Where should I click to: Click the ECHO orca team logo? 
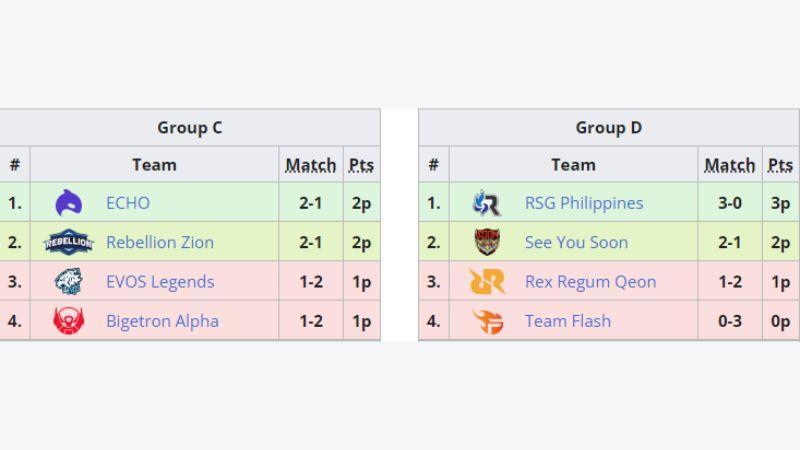[x=68, y=203]
